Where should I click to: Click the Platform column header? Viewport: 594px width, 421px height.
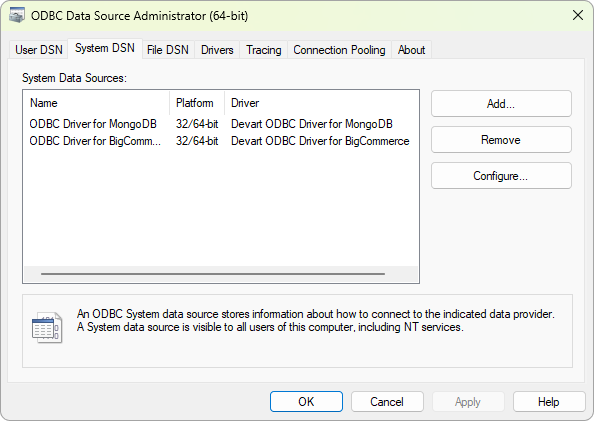pyautogui.click(x=197, y=103)
